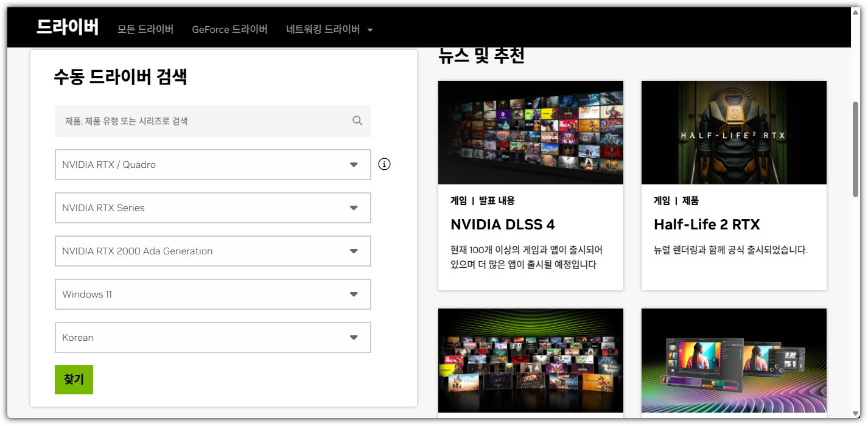The height and width of the screenshot is (426, 868).
Task: Open the green-wave game collage thumbnail
Action: click(x=531, y=360)
